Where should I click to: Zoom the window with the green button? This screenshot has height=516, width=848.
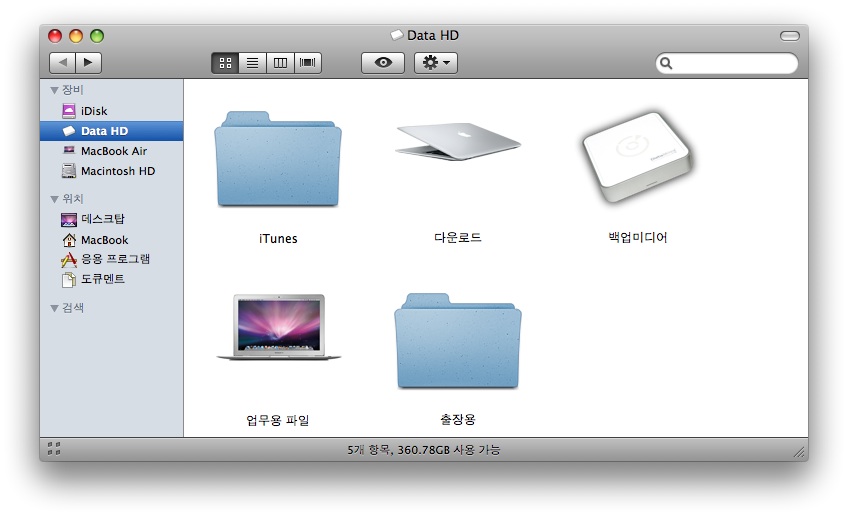coord(97,36)
